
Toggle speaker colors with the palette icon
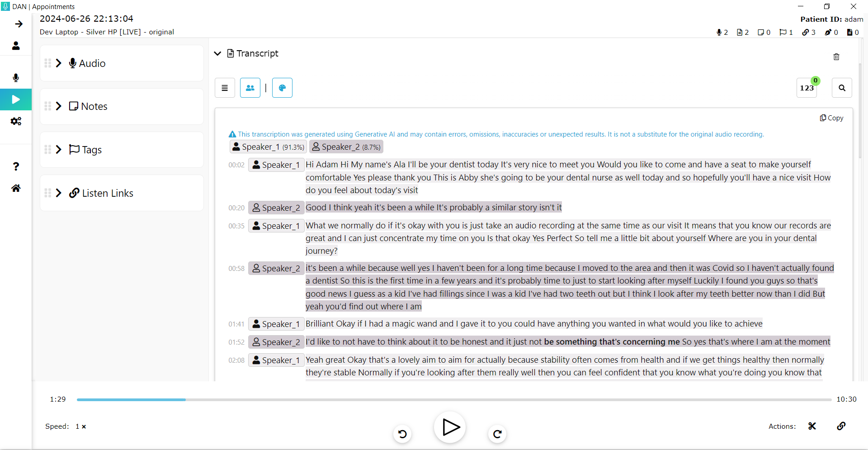282,87
